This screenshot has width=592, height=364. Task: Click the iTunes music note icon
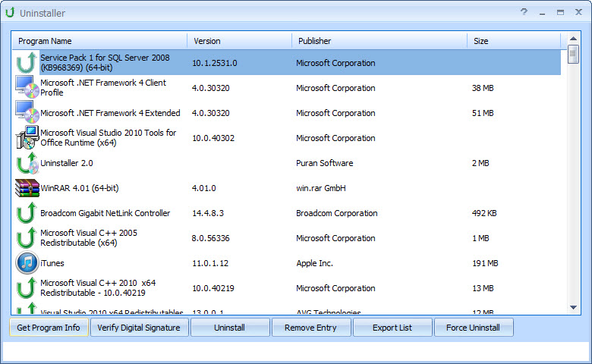pyautogui.click(x=27, y=262)
